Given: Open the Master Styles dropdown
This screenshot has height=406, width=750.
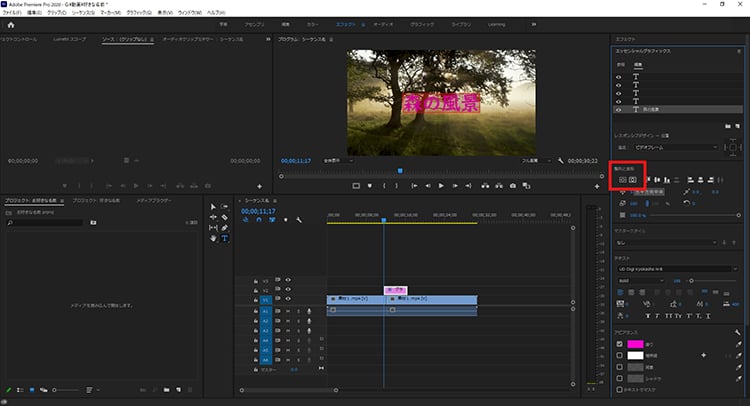Looking at the screenshot, I should [x=666, y=243].
